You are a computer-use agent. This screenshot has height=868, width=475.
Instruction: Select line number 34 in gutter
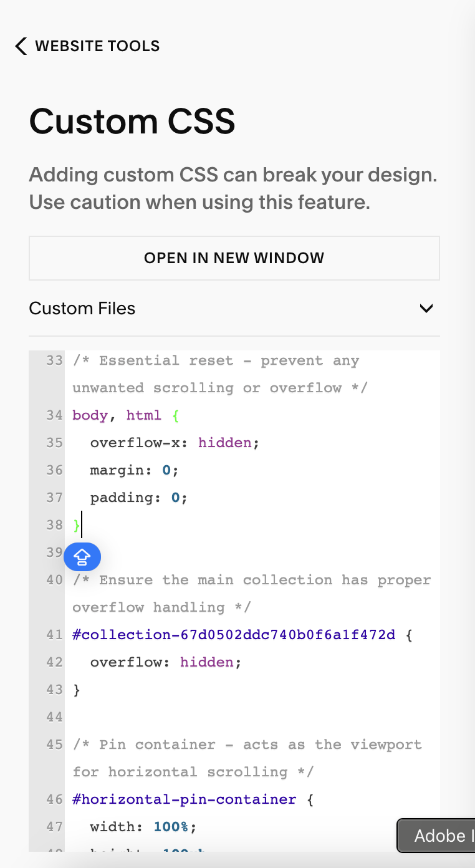click(54, 415)
